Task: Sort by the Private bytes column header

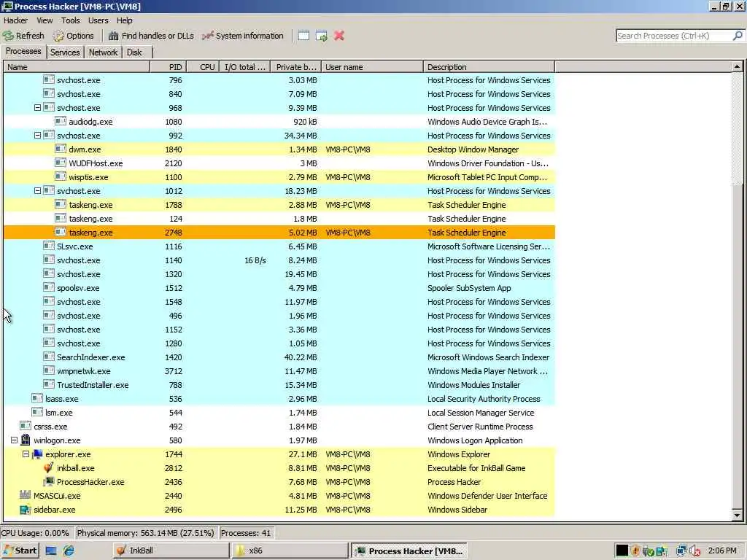Action: tap(296, 67)
